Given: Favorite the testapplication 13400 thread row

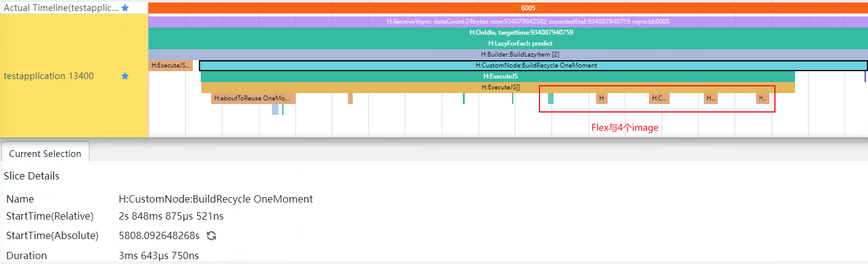Looking at the screenshot, I should point(125,76).
